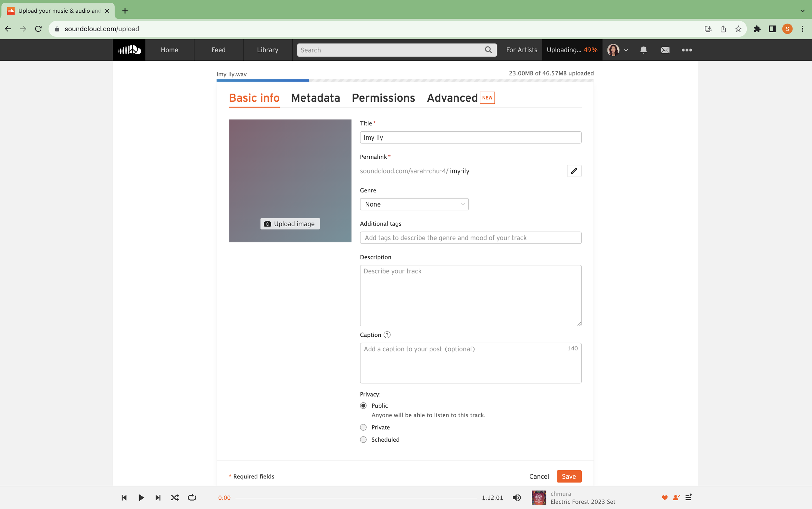Viewport: 812px width, 509px height.
Task: Click the playback progress timeline
Action: click(x=356, y=498)
